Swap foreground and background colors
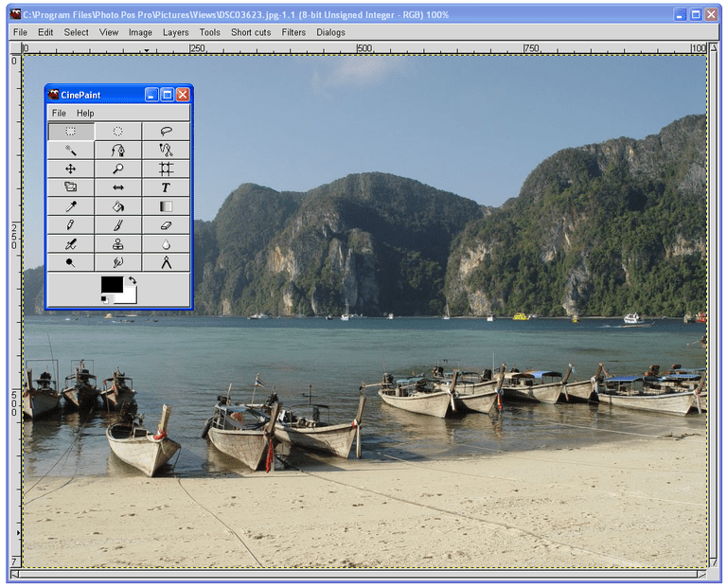This screenshot has height=588, width=727. click(133, 280)
